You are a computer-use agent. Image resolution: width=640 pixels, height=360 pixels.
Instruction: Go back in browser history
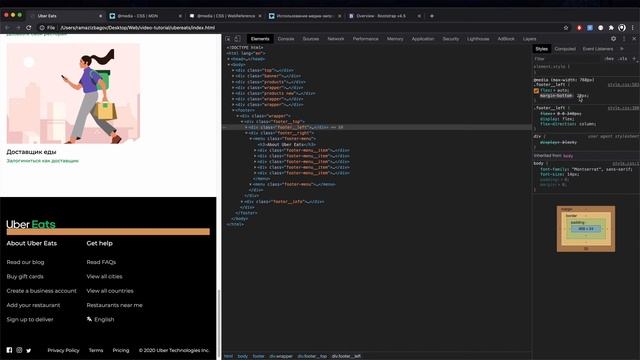coord(7,28)
